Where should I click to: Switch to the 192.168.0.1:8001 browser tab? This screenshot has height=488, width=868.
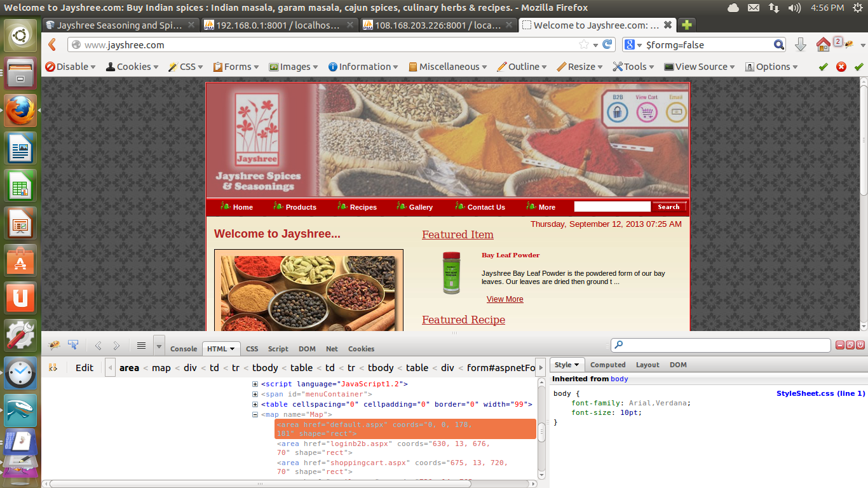(x=279, y=25)
